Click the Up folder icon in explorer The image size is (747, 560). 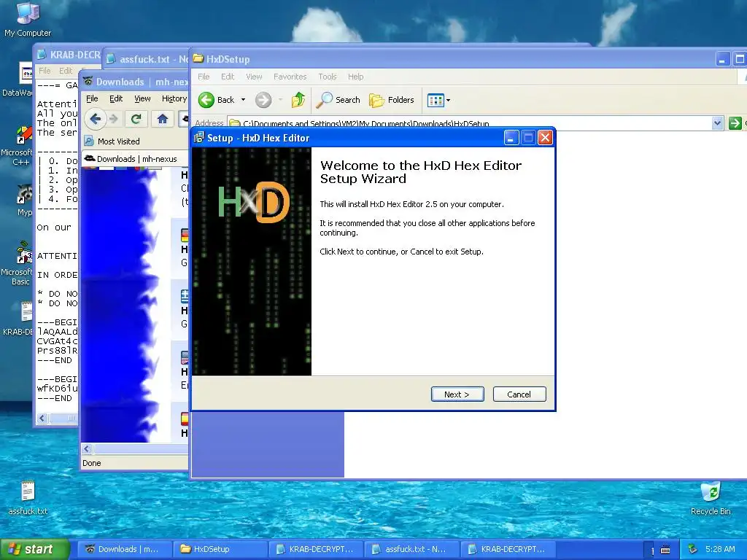click(298, 100)
